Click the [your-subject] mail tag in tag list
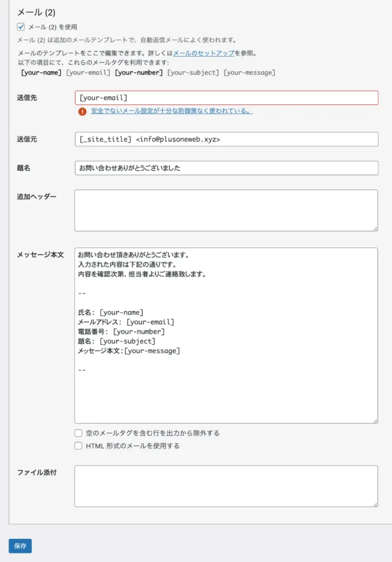 point(193,72)
